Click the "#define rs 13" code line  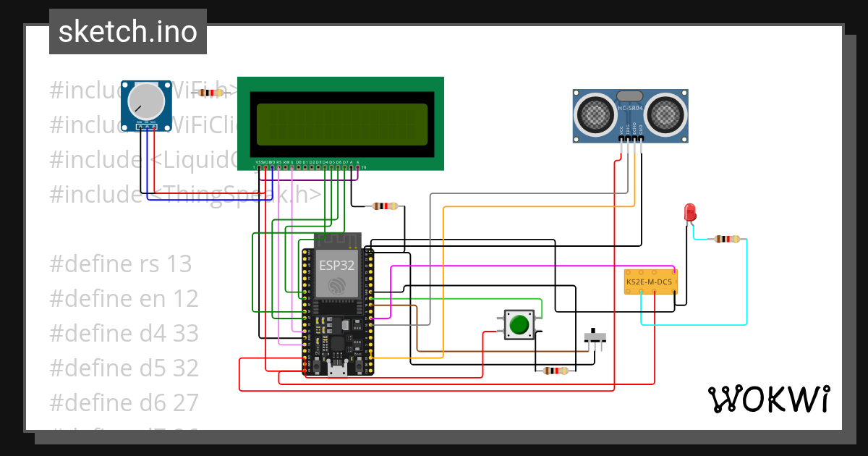click(x=120, y=263)
